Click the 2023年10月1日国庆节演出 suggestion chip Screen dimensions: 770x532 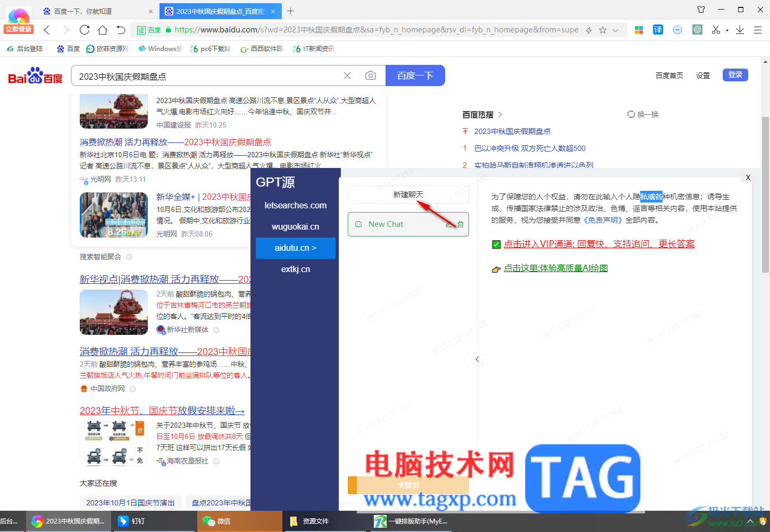click(130, 503)
